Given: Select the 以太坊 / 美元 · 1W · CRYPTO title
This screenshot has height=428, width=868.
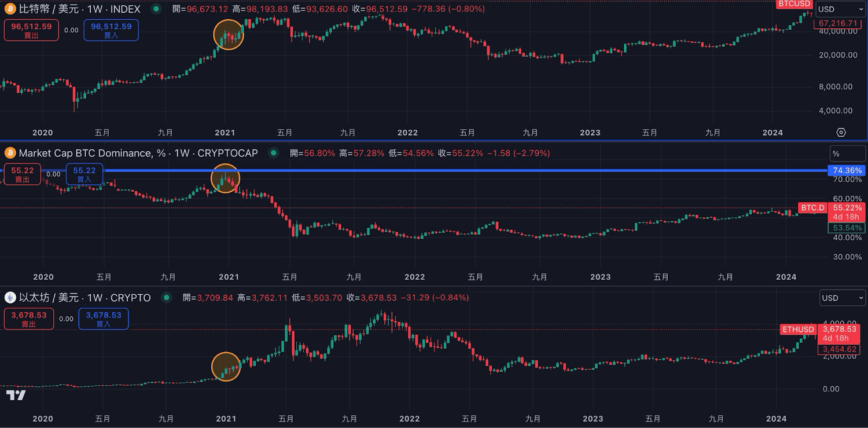Looking at the screenshot, I should tap(85, 298).
